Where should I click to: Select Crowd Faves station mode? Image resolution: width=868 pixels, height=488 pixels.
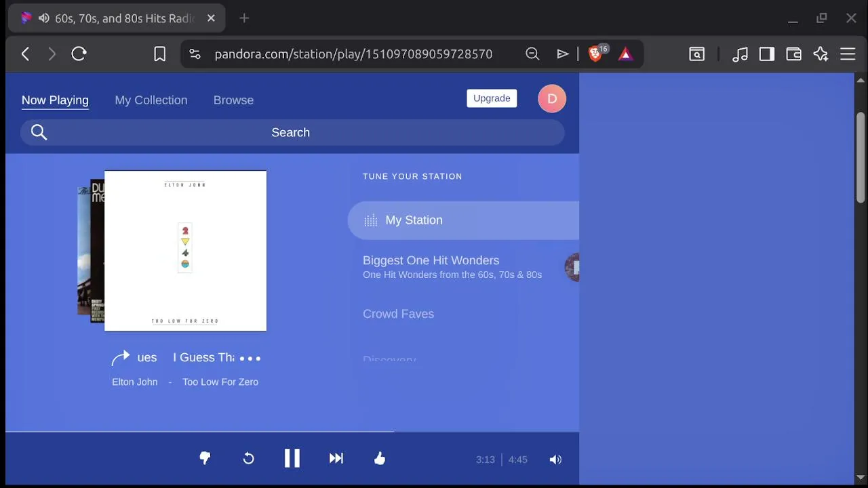click(x=398, y=314)
